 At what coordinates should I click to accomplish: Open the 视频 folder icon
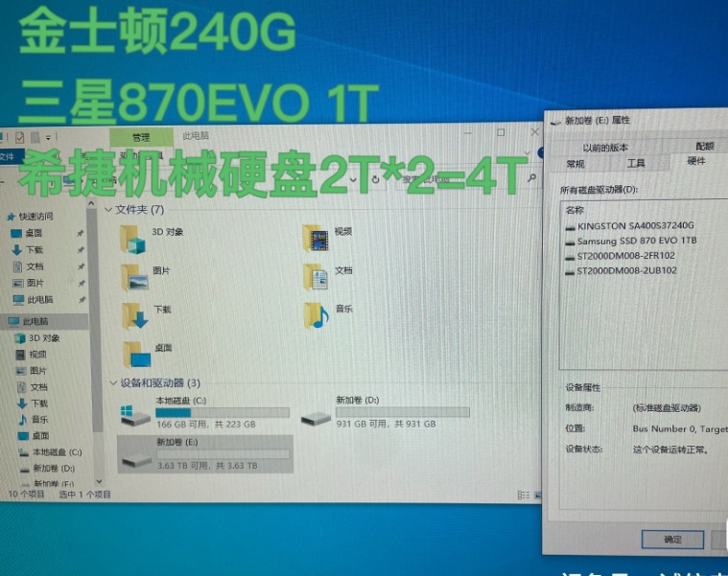(316, 239)
